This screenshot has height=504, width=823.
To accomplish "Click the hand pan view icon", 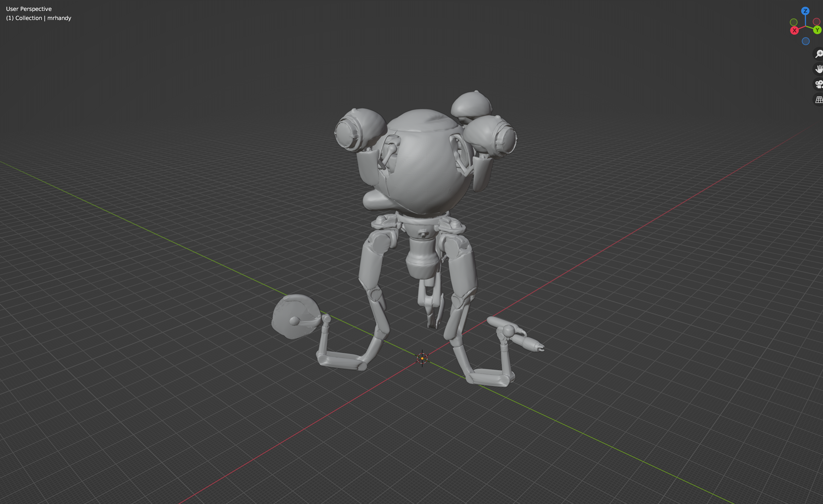I will [819, 69].
